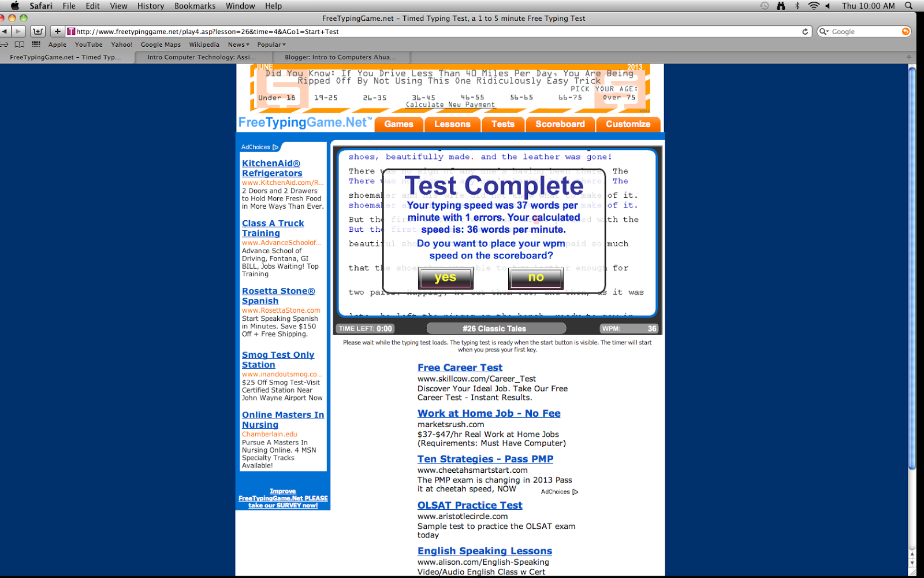Open the Apple menu icon

(15, 6)
